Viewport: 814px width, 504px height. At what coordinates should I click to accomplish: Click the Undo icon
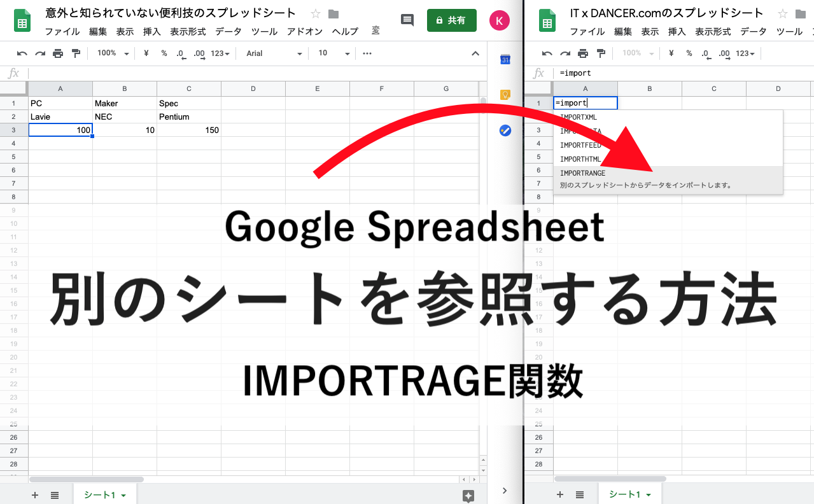pyautogui.click(x=21, y=53)
